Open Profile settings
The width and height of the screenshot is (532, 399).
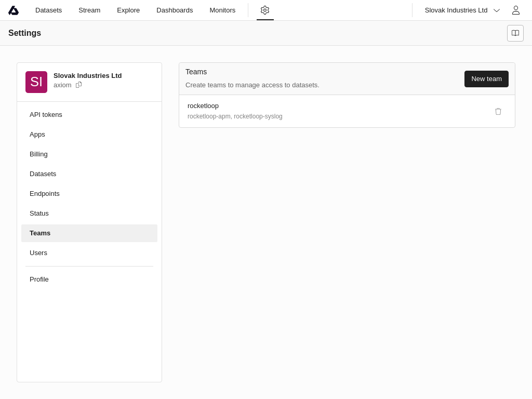[39, 280]
